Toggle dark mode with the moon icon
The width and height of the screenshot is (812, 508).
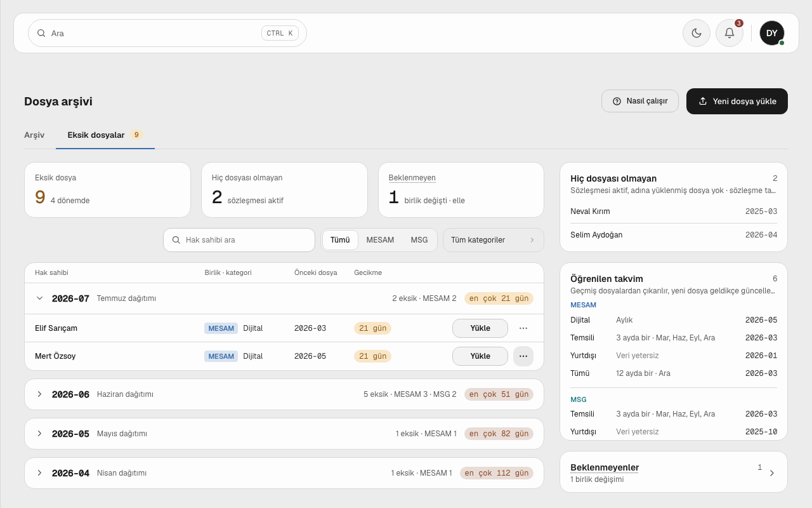697,33
